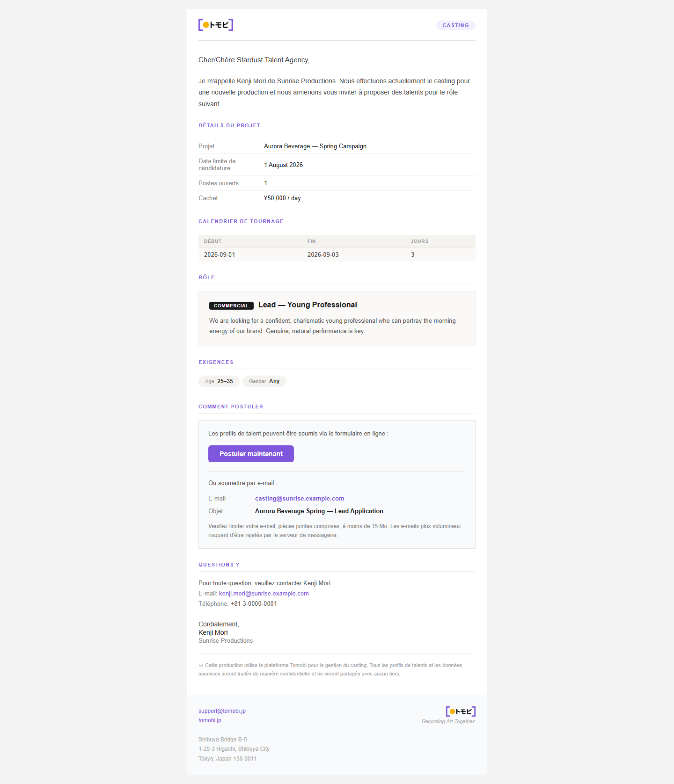This screenshot has height=784, width=674.
Task: Click the fee value '¥50,000 / day'
Action: 282,198
